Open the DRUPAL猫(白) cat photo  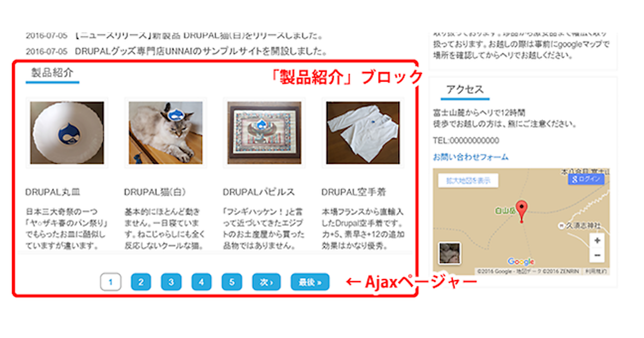pos(166,133)
